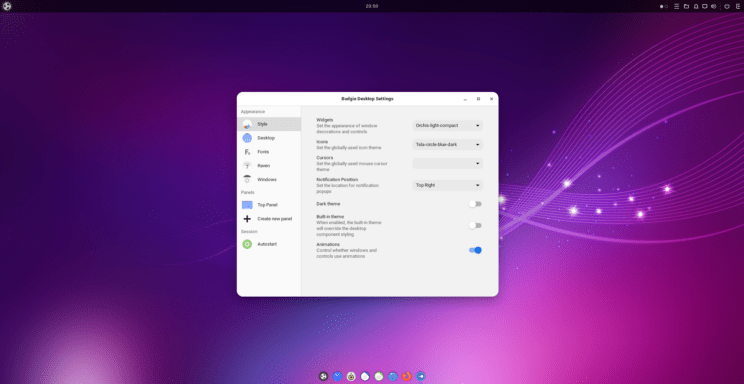Open the Budgie menu icon in top-left corner
Image resolution: width=744 pixels, height=384 pixels.
[x=7, y=6]
